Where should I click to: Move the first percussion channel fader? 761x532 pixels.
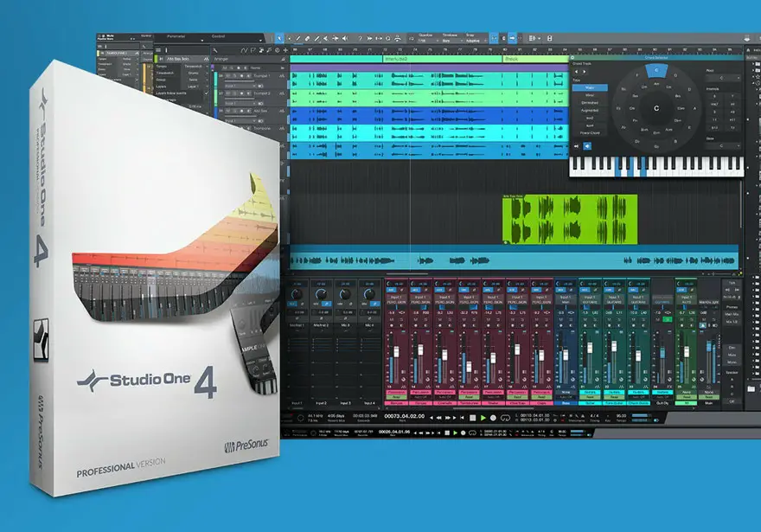tap(396, 351)
